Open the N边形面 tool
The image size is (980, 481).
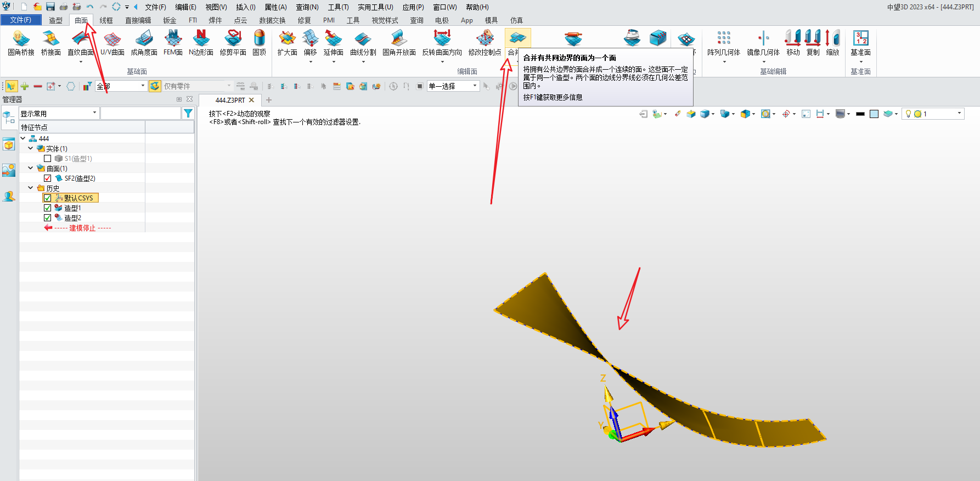tap(201, 43)
